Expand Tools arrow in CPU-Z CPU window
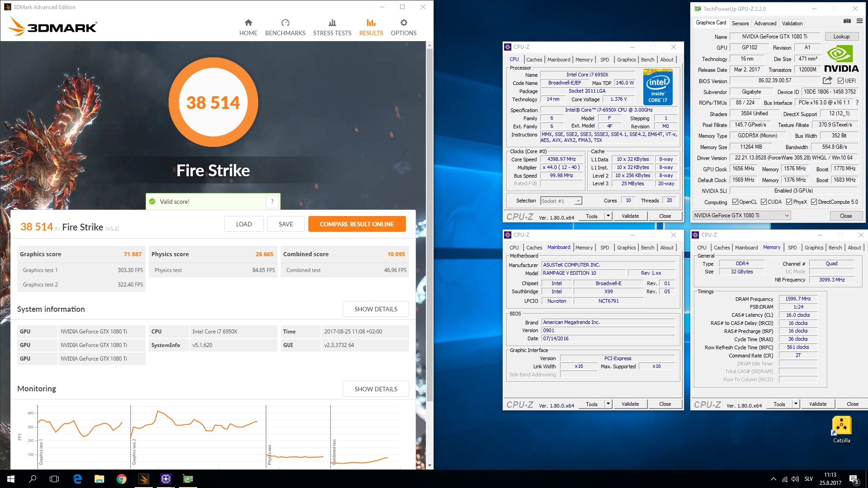 (x=608, y=216)
